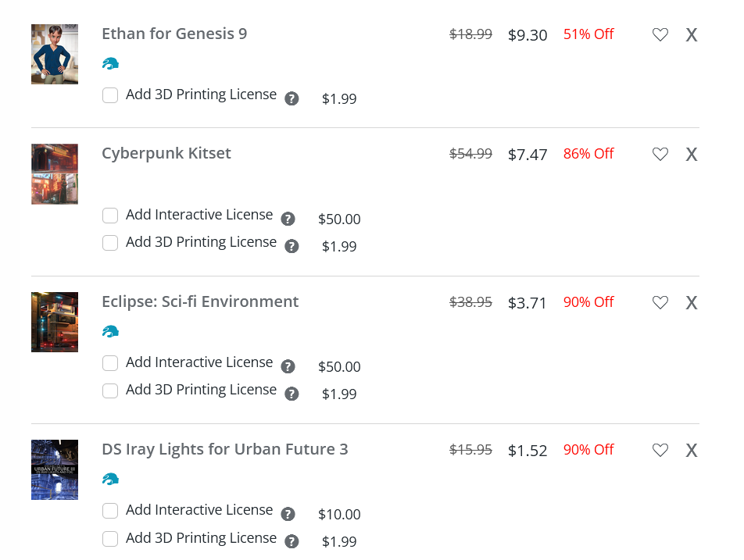Click heart icon for DS Iray Lights
The height and width of the screenshot is (560, 744).
pyautogui.click(x=660, y=450)
